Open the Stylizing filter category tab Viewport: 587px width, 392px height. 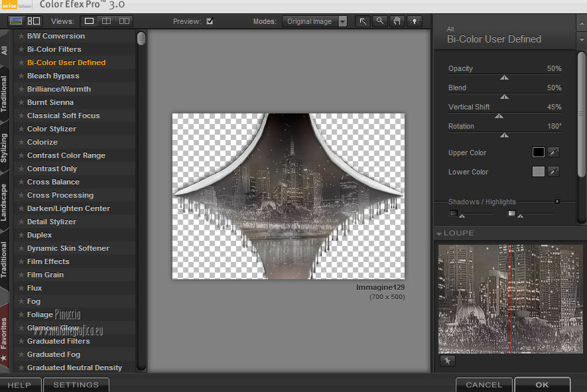tap(5, 148)
